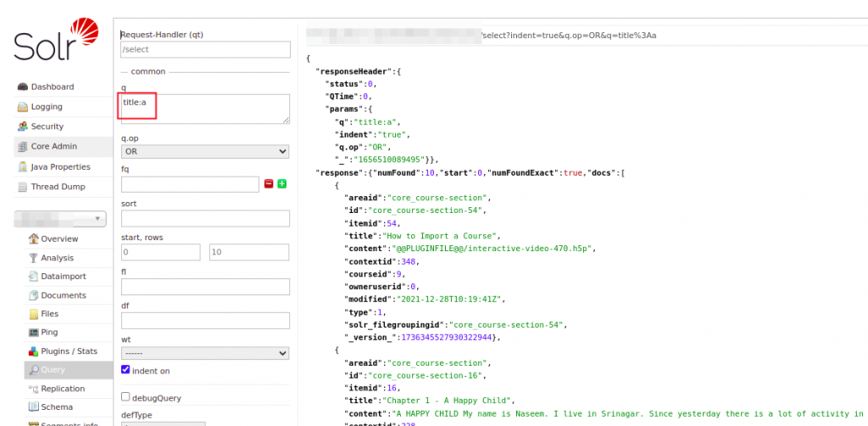Click the sort input field

[x=205, y=218]
